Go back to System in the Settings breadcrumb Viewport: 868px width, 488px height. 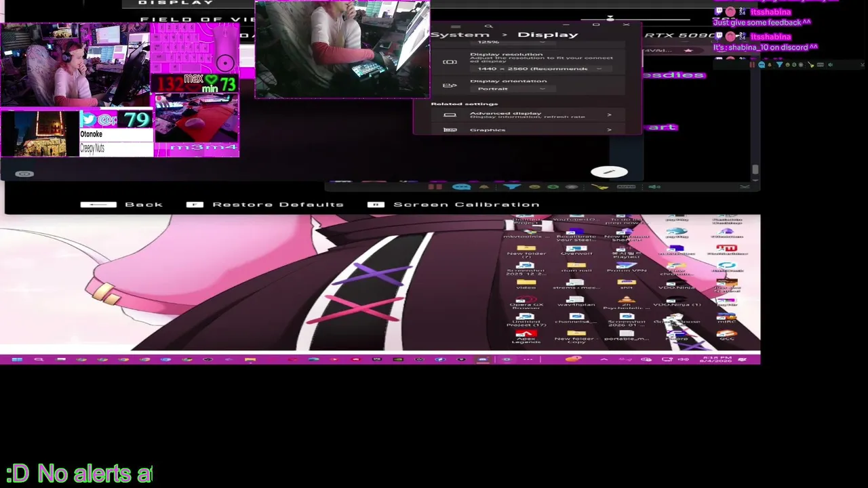click(x=460, y=35)
